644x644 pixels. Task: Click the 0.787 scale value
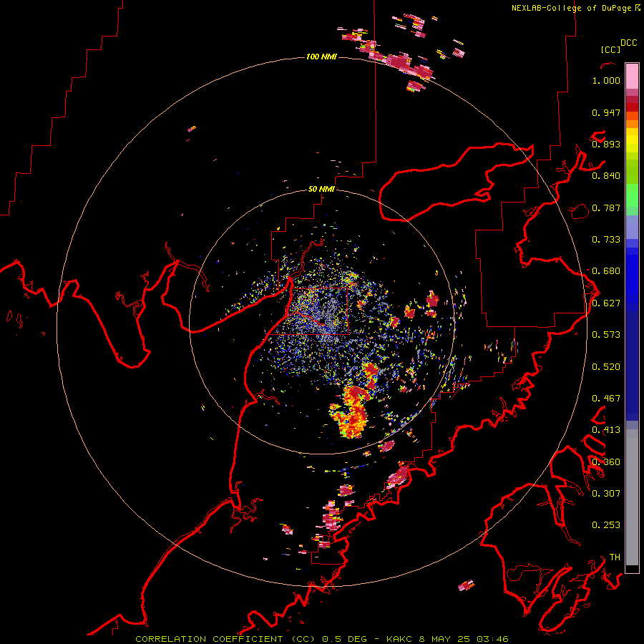[606, 208]
